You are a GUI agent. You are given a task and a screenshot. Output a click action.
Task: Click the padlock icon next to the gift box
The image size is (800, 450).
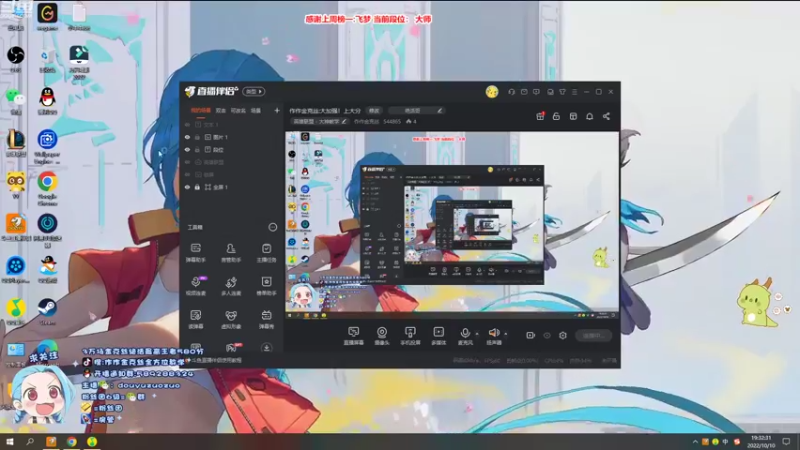pyautogui.click(x=556, y=116)
